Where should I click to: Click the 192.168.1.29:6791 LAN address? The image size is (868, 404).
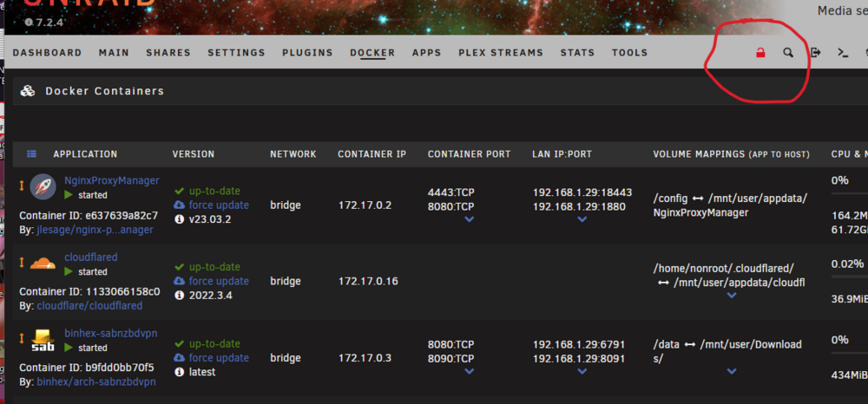(x=579, y=344)
